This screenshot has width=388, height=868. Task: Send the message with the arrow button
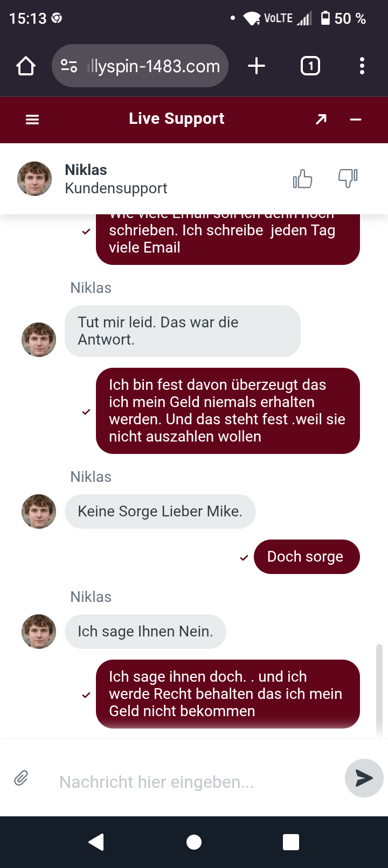tap(364, 778)
